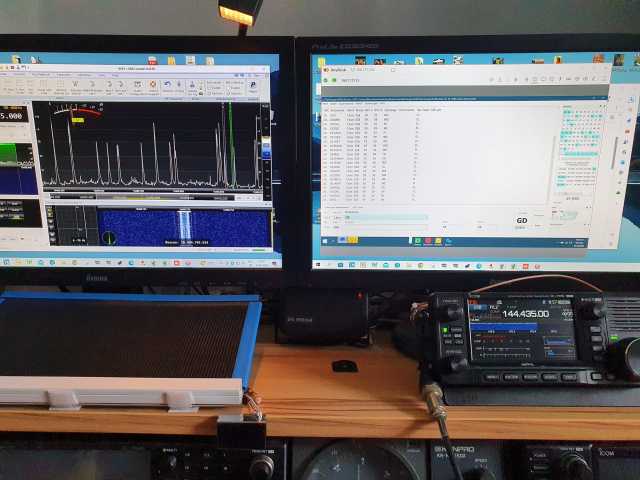Click the large GD text in the log window
This screenshot has height=480, width=640.
tap(521, 220)
